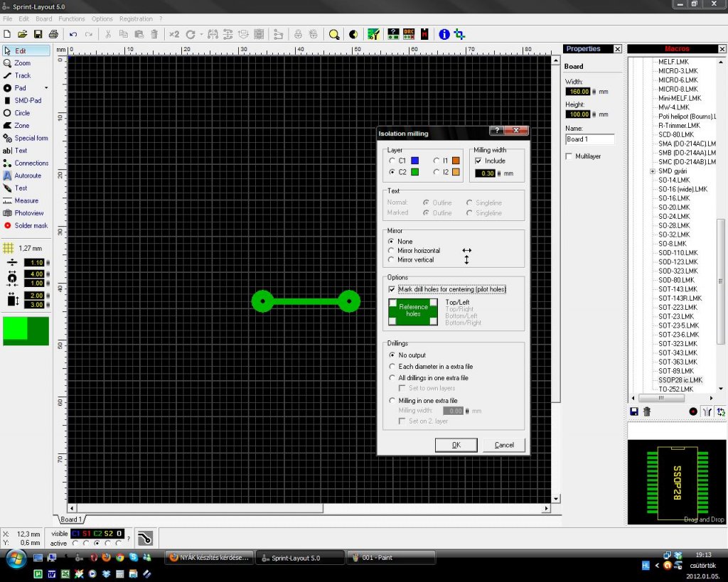
Task: Toggle the Solder mask tool
Action: pos(26,225)
